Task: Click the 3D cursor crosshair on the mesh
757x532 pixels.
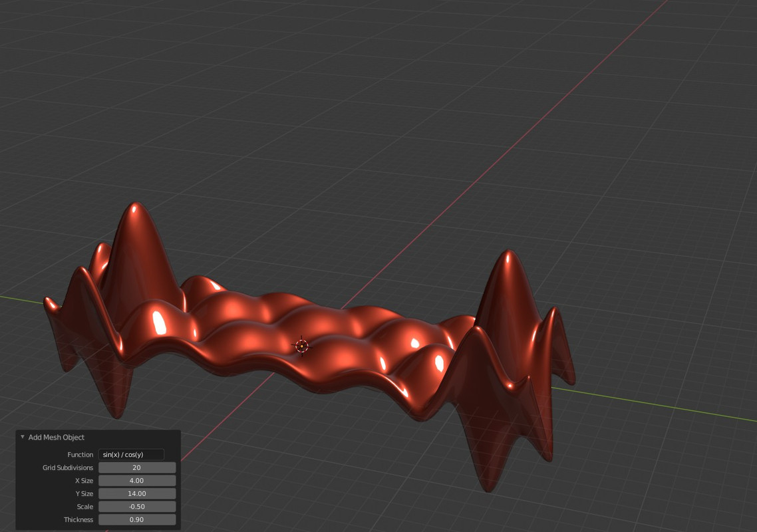Action: [x=302, y=346]
